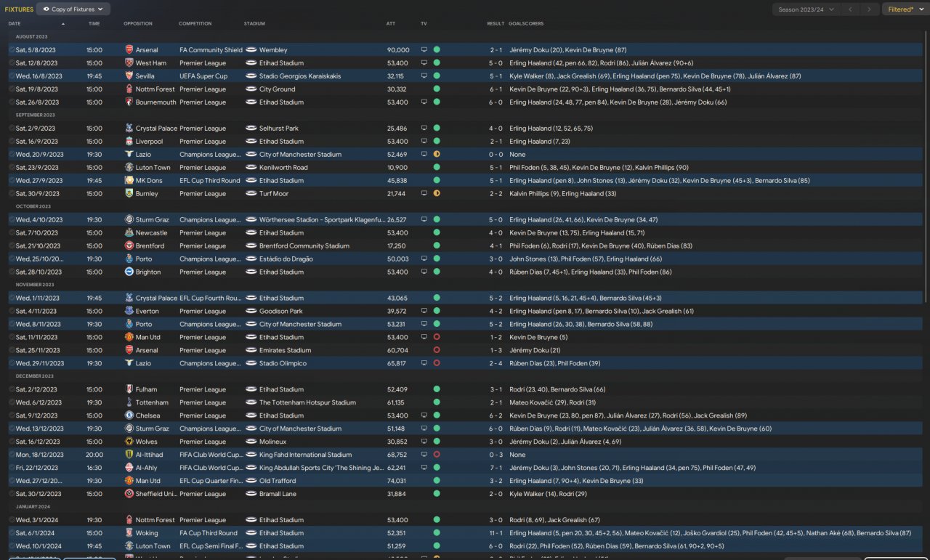Viewport: 930px width, 560px height.
Task: Tick the checkmark for Sat, 16/9/2023 fixture
Action: coord(12,142)
